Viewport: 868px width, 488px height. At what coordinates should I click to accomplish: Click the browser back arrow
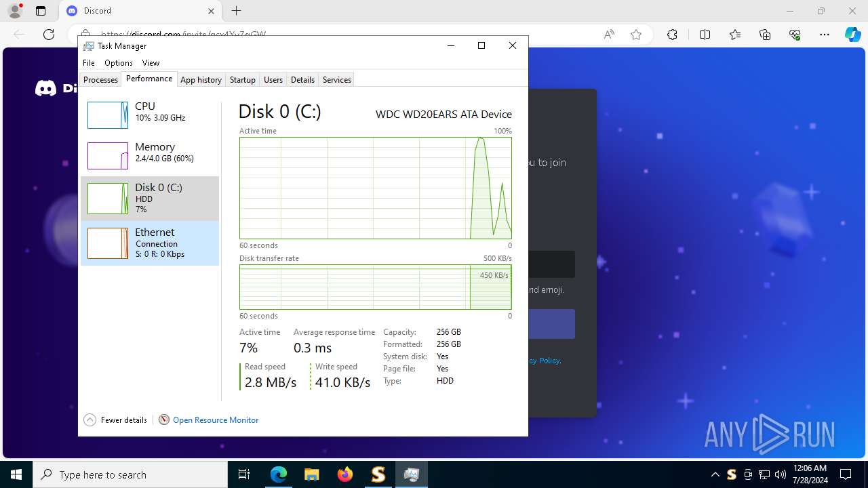pyautogui.click(x=19, y=35)
